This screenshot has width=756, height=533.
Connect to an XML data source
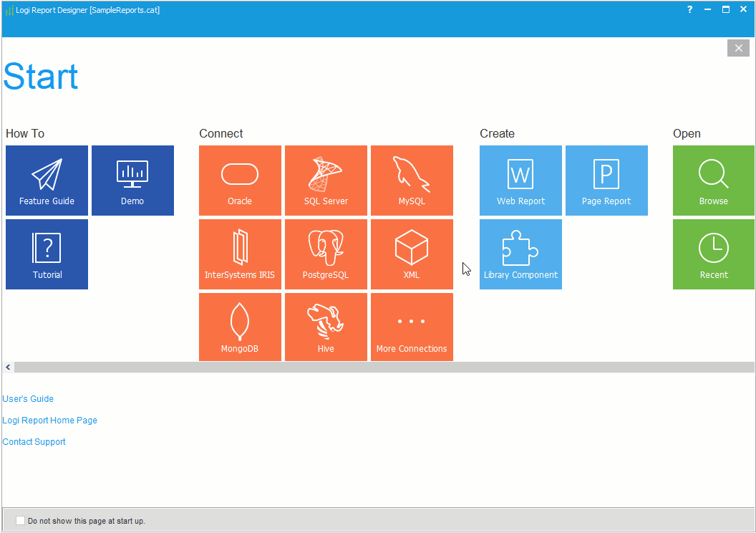412,254
